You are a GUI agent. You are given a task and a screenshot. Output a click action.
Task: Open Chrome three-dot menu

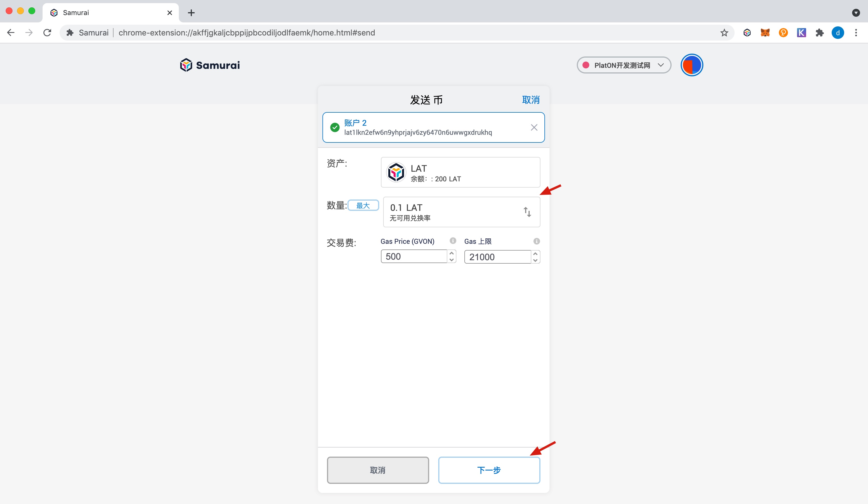(856, 33)
